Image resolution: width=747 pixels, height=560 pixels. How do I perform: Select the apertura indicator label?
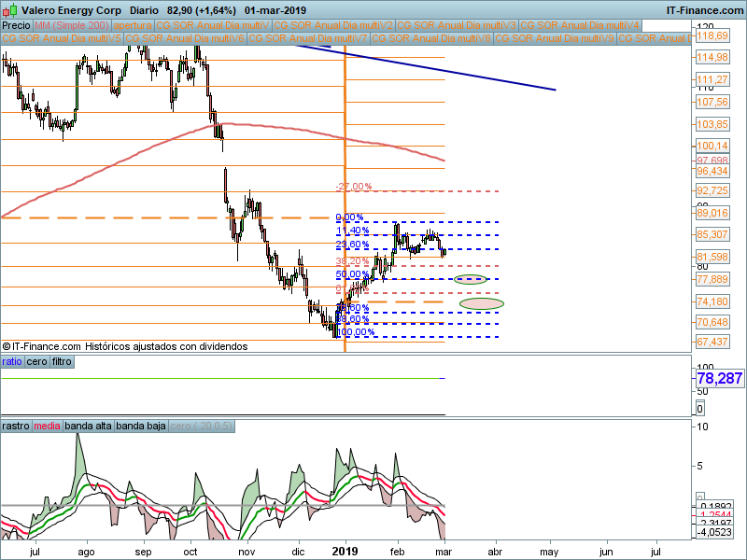[x=133, y=25]
